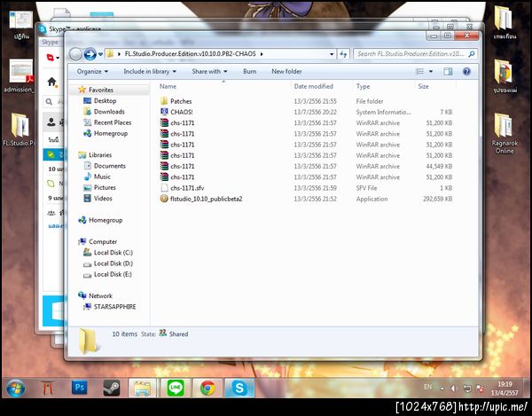Viewport: 532px width, 416px height.
Task: Click the taskbar clock showing 19:19
Action: point(505,389)
